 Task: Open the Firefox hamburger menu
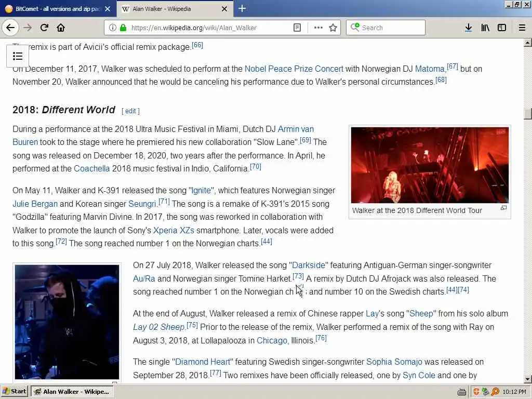(522, 28)
